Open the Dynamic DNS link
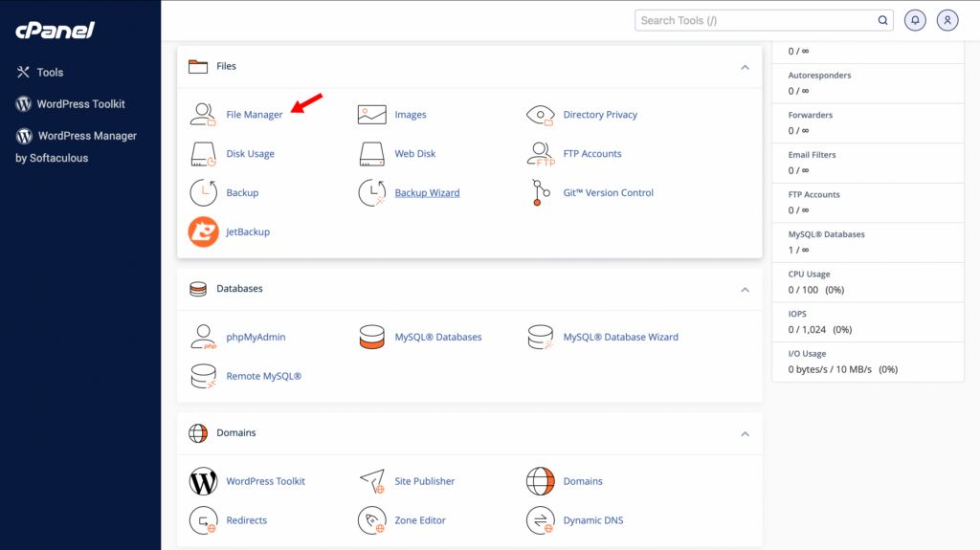This screenshot has width=980, height=550. point(593,520)
